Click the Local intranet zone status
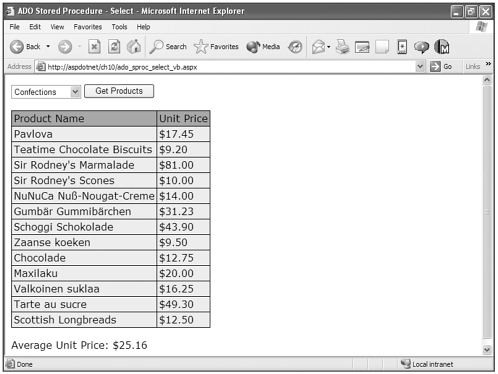The height and width of the screenshot is (374, 498). point(427,364)
